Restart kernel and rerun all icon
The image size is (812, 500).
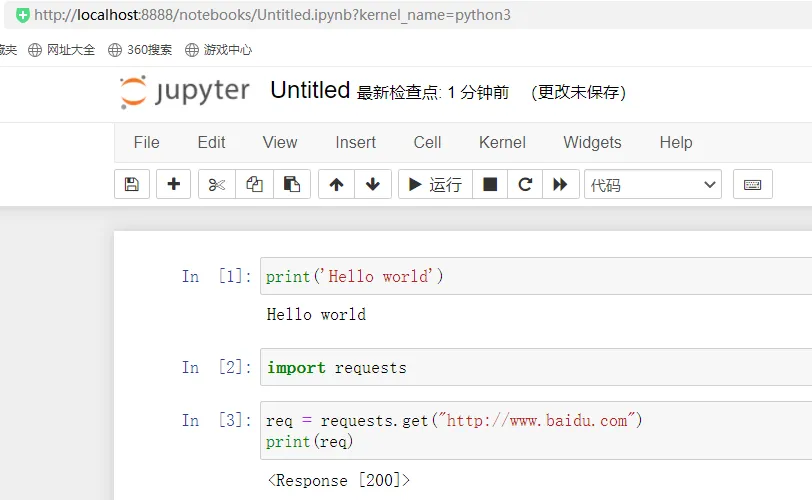point(560,184)
